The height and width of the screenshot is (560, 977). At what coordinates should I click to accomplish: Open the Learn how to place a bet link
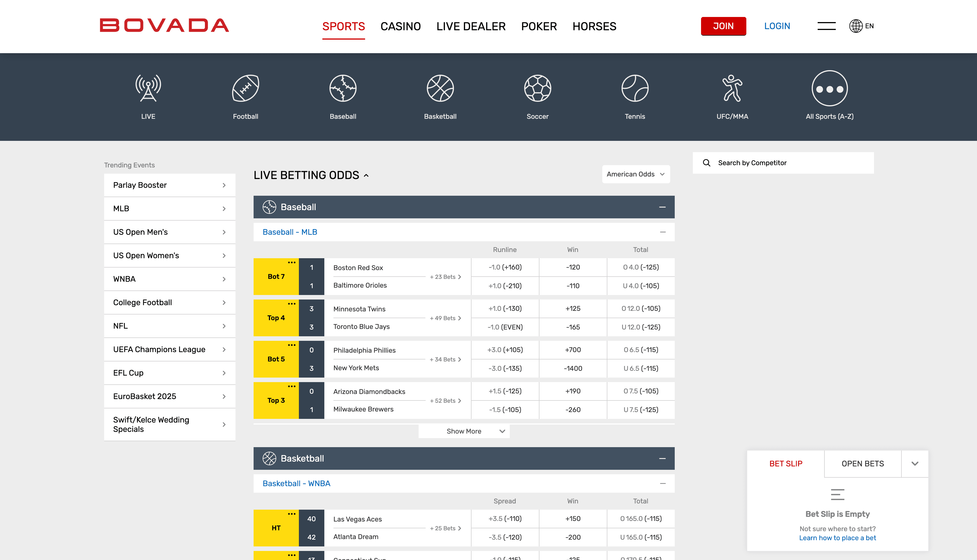click(837, 538)
